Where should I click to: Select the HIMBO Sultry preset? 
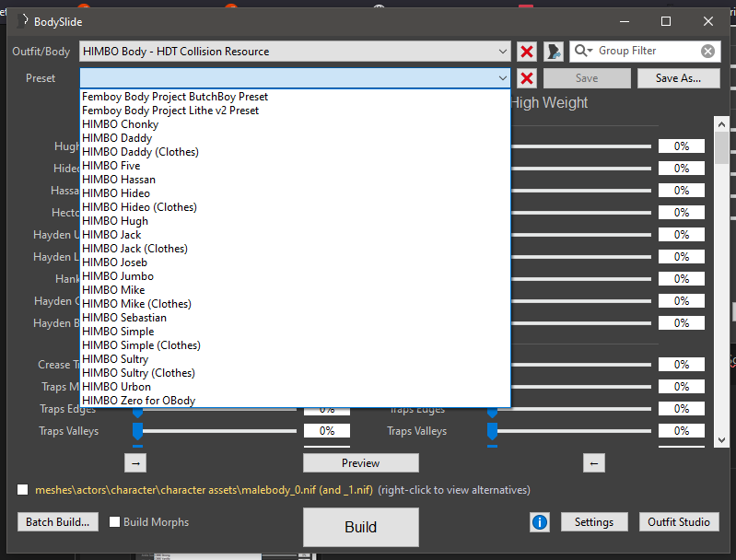pyautogui.click(x=296, y=359)
